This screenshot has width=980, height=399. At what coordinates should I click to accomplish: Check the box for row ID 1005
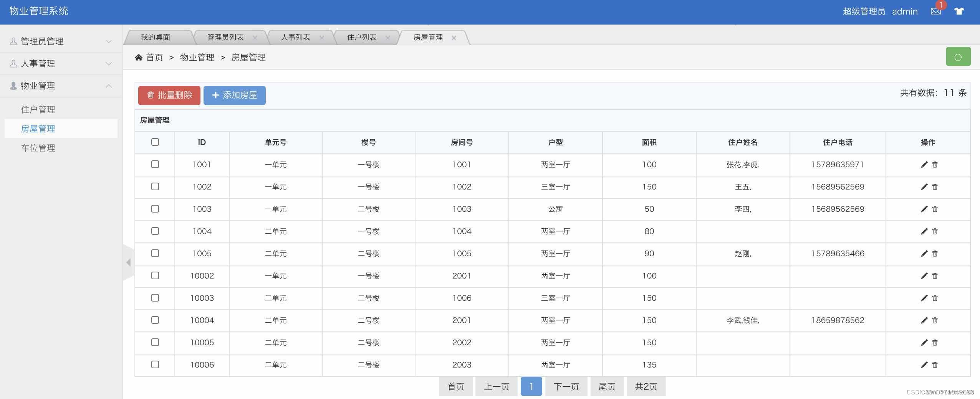tap(155, 253)
